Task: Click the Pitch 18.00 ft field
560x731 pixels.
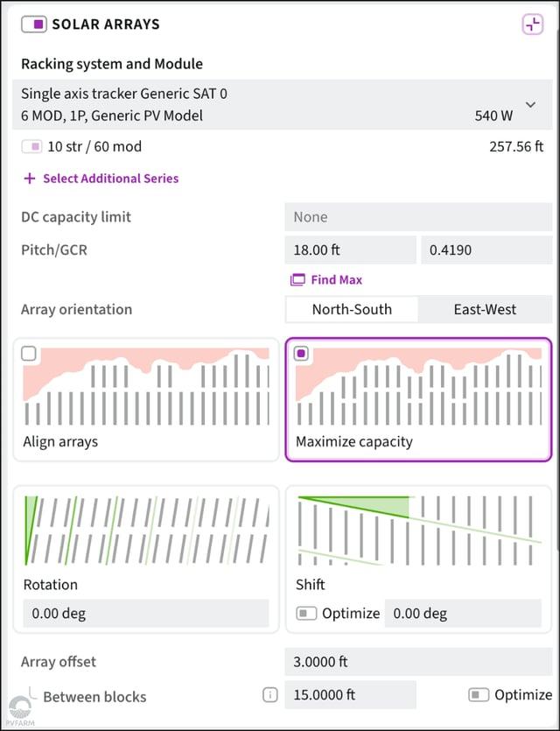Action: click(x=350, y=250)
